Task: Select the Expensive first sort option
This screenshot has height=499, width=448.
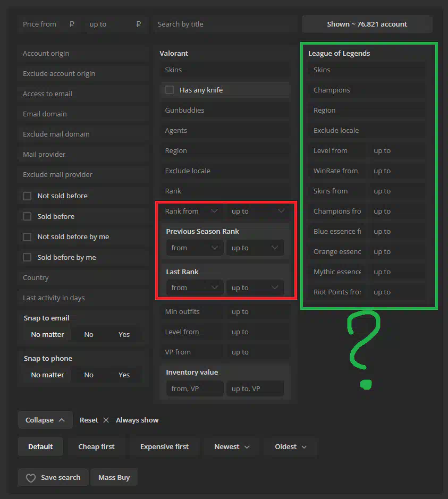Action: (164, 447)
